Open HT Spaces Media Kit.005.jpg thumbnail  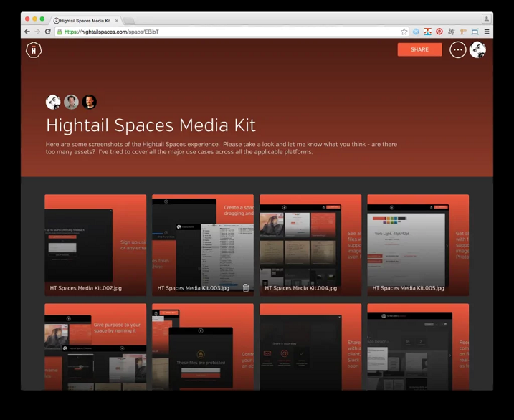pos(418,244)
